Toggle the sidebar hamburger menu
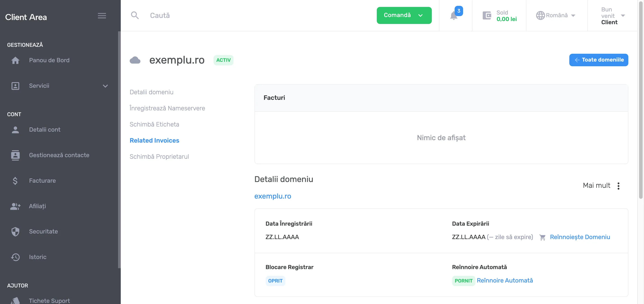 [102, 15]
